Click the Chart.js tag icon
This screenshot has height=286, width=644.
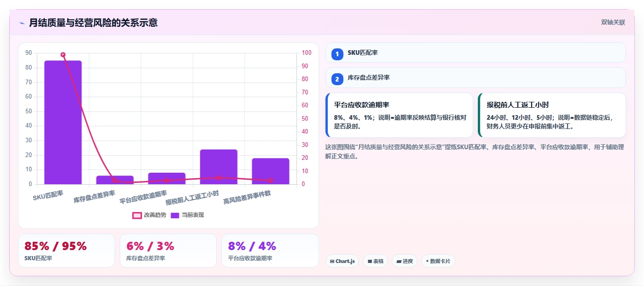pyautogui.click(x=332, y=261)
